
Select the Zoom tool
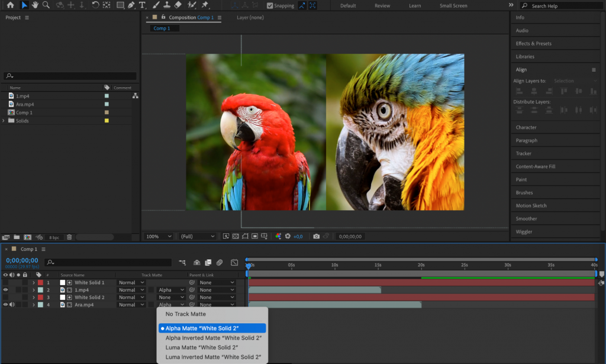46,6
